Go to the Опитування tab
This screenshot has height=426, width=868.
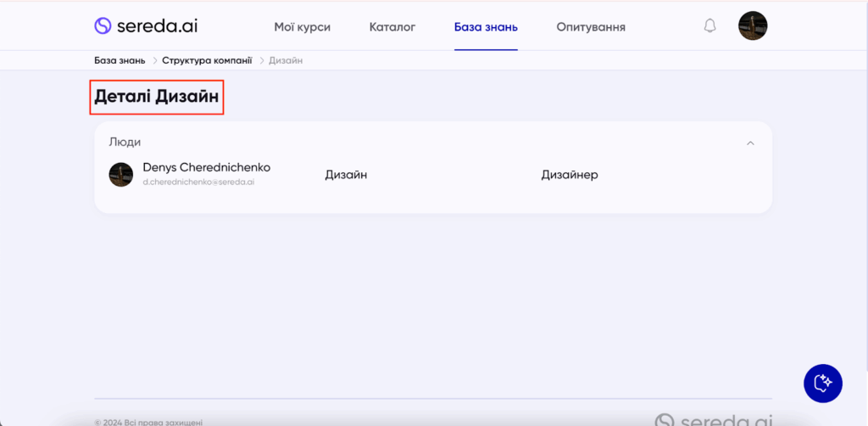591,27
